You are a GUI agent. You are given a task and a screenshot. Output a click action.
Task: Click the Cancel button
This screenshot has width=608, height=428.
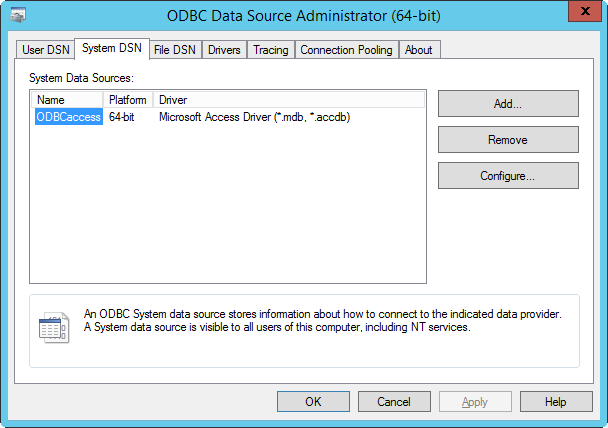pos(394,402)
